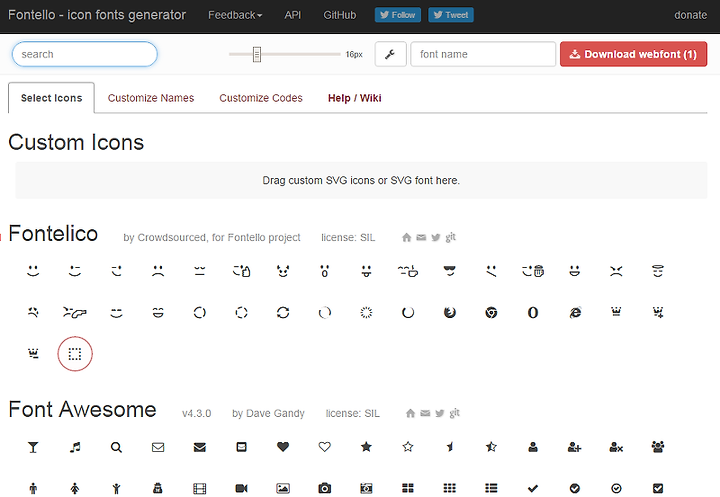The width and height of the screenshot is (720, 497).
Task: Open the API link in navbar
Action: [292, 15]
